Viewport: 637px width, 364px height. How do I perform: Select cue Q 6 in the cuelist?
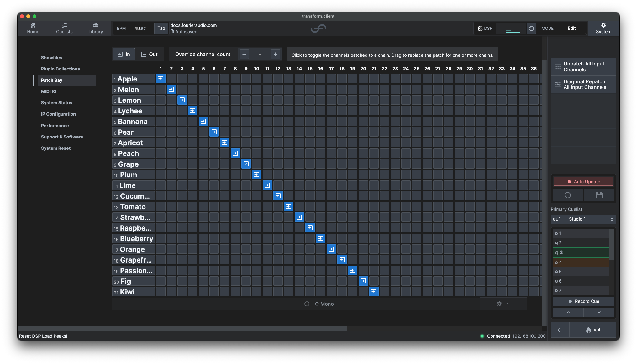(x=581, y=281)
